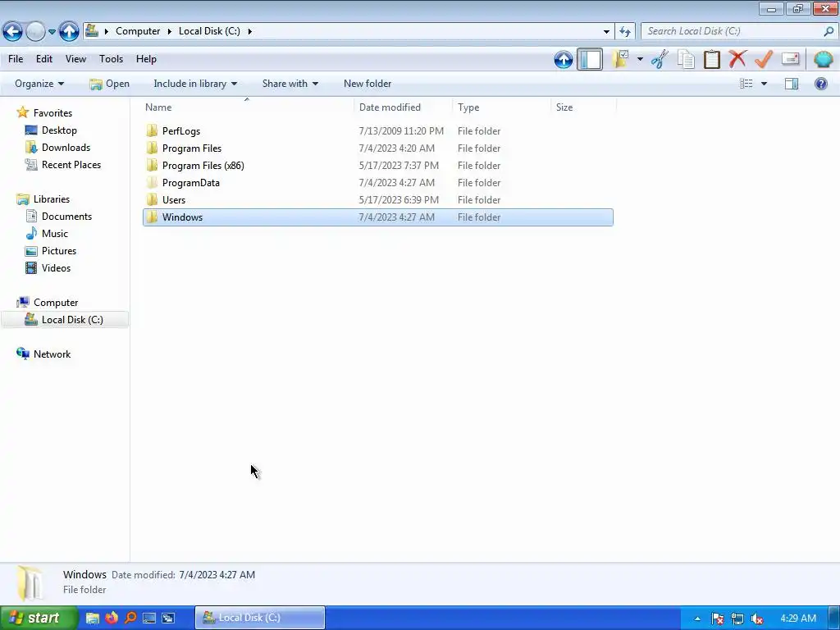Screen dimensions: 840x630
Task: Open the view options dropdown arrow
Action: 764,84
